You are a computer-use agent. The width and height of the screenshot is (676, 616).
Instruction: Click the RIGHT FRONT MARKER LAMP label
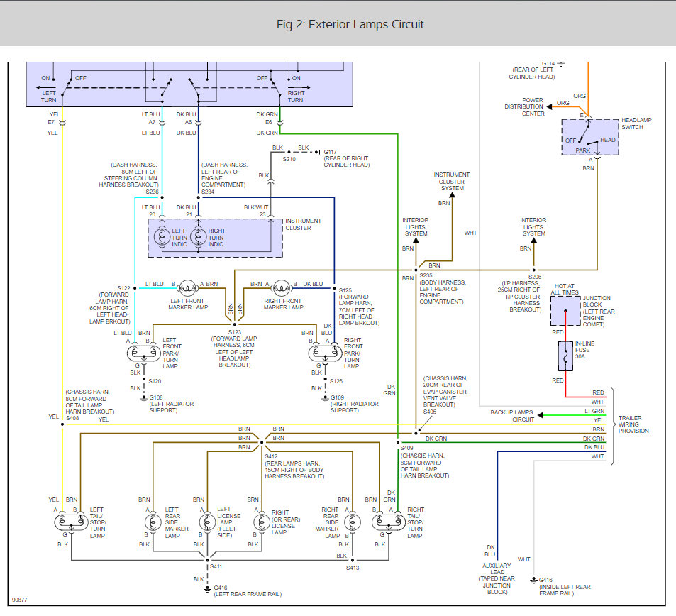click(283, 304)
